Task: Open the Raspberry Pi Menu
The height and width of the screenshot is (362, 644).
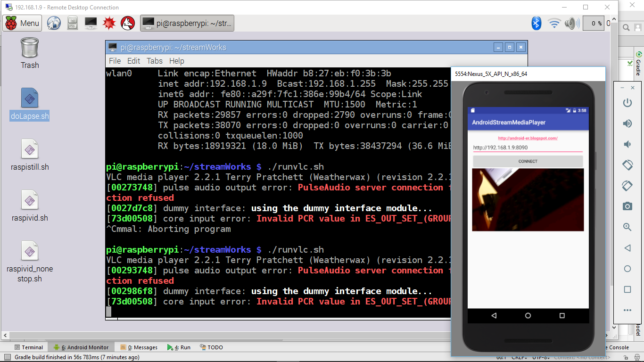Action: click(x=22, y=23)
